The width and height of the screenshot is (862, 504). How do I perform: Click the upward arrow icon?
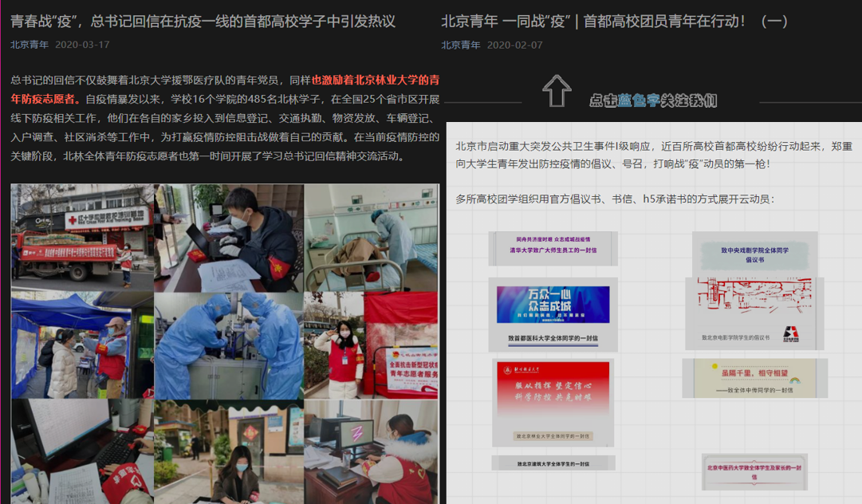click(557, 90)
